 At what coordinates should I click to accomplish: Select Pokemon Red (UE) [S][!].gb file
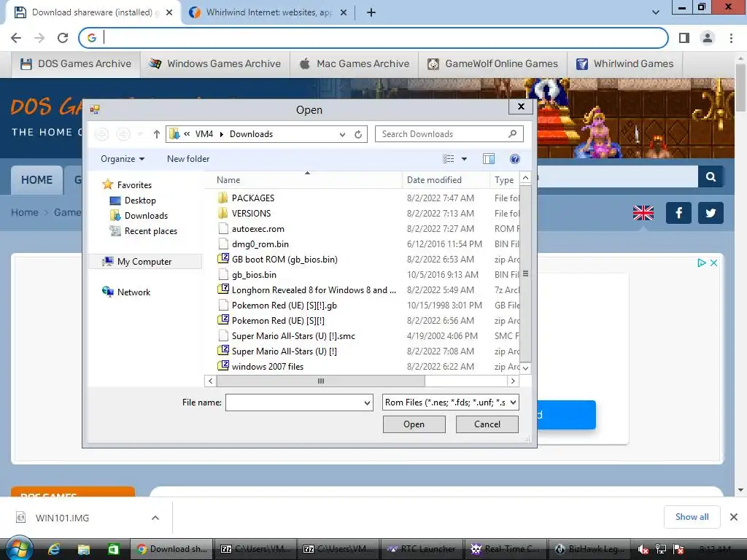284,306
